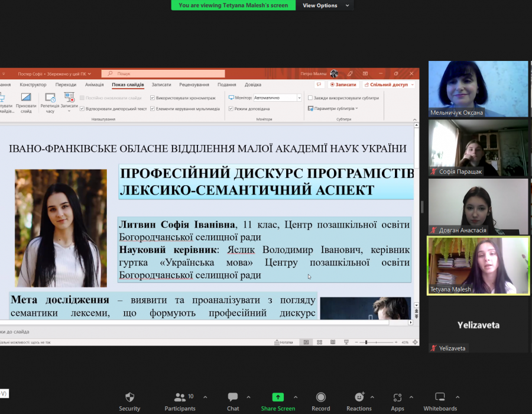Image resolution: width=532 pixels, height=414 pixels.
Task: Start recording with the Record icon
Action: 321,397
